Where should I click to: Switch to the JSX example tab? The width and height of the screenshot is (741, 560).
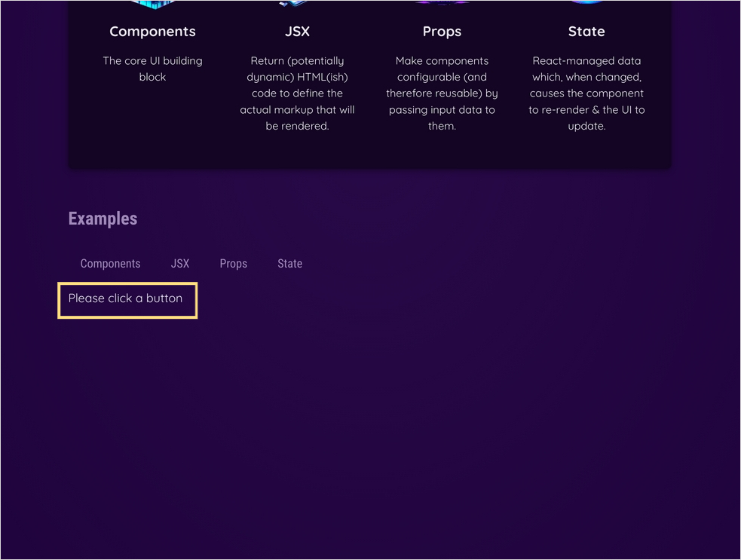pos(180,263)
